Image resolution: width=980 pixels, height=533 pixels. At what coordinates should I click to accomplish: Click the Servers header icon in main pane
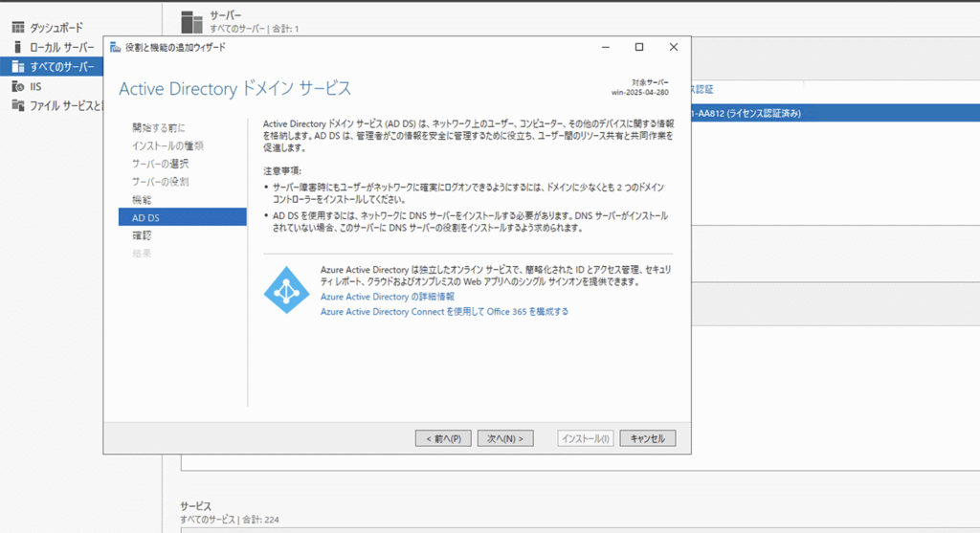coord(191,22)
